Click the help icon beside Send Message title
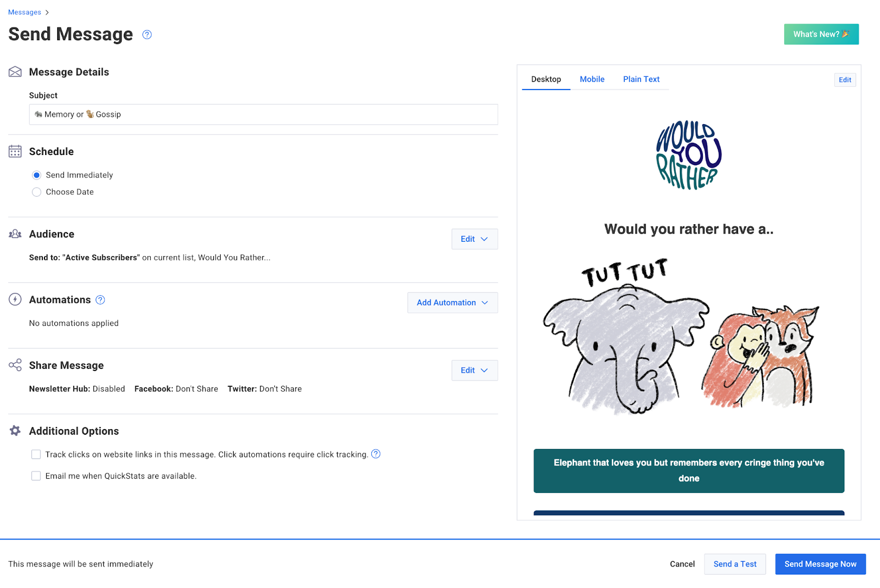880x588 pixels. pyautogui.click(x=147, y=35)
